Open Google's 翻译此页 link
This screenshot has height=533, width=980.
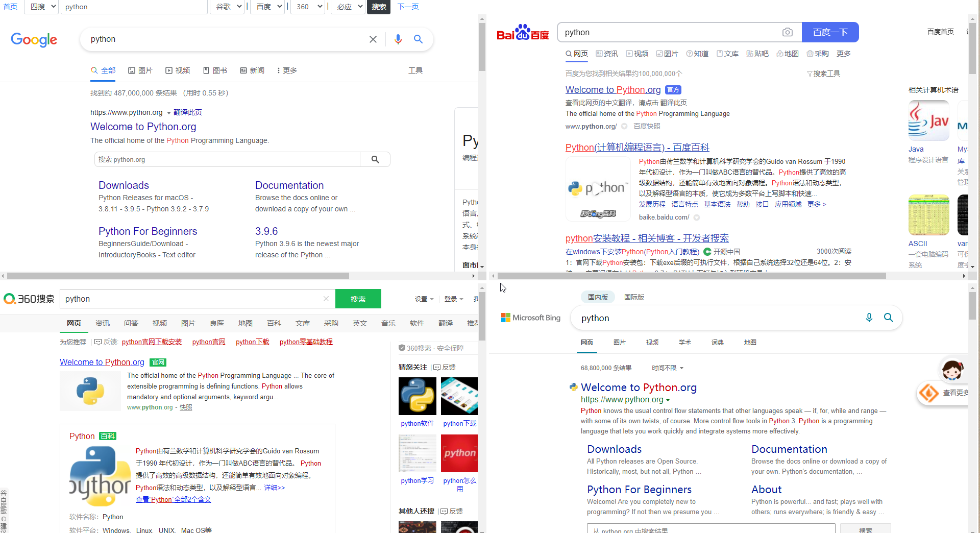188,112
